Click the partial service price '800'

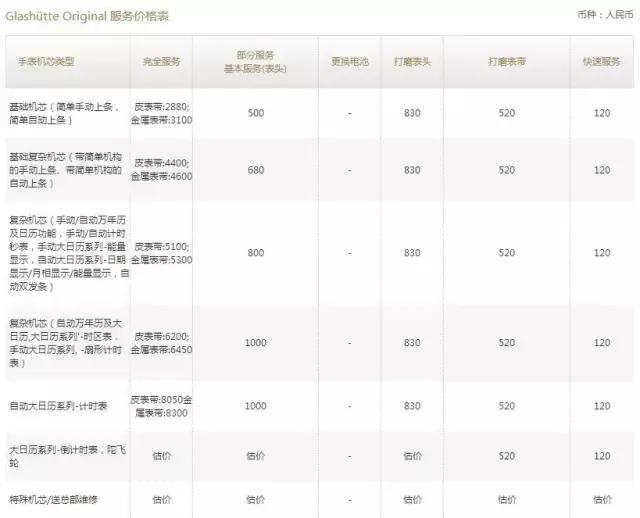[256, 253]
